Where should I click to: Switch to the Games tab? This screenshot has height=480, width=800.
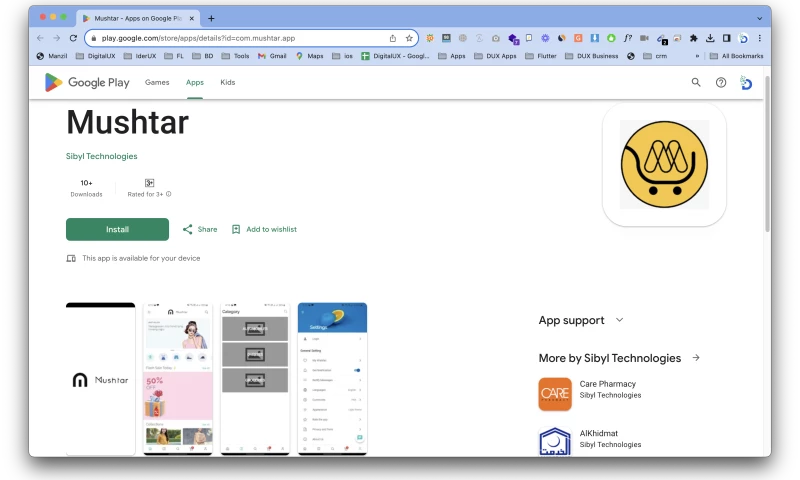point(157,82)
